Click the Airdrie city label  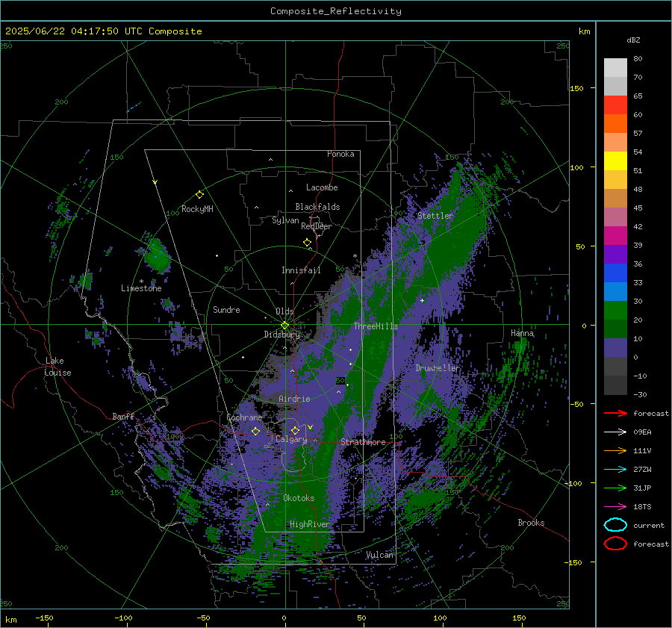pyautogui.click(x=294, y=399)
